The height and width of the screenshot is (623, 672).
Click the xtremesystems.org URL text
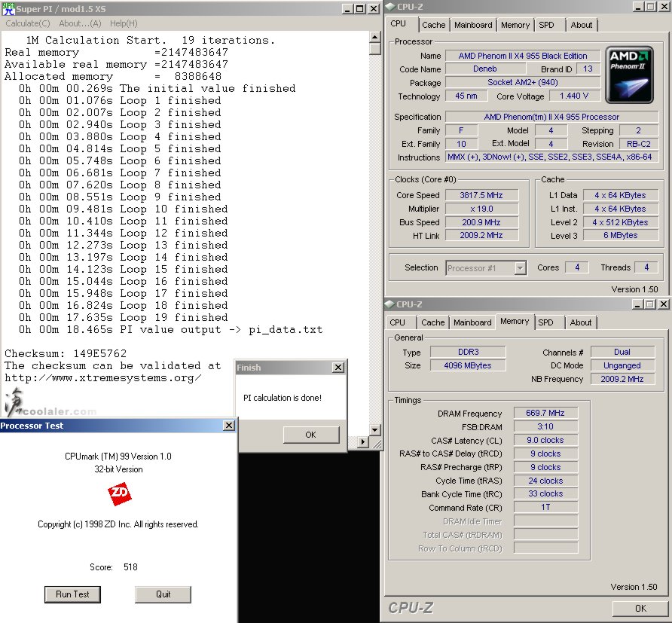[103, 378]
